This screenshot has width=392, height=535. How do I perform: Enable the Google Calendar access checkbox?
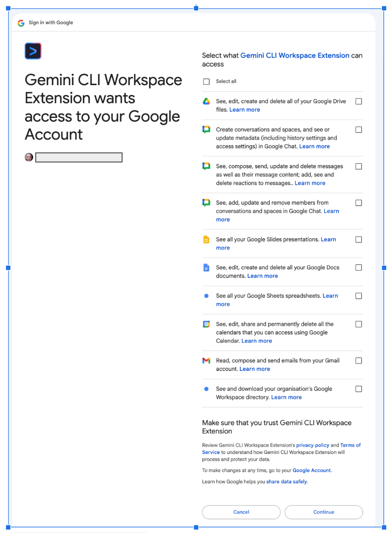[359, 324]
